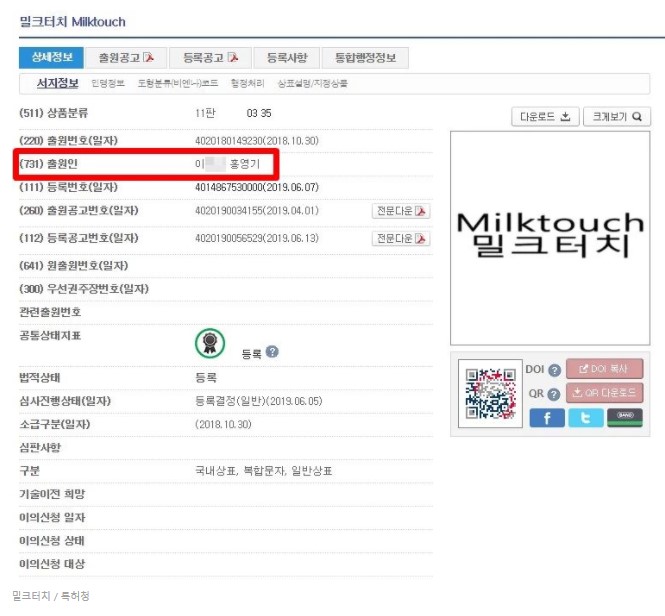Share via the BAND icon
The width and height of the screenshot is (665, 616).
tap(625, 418)
